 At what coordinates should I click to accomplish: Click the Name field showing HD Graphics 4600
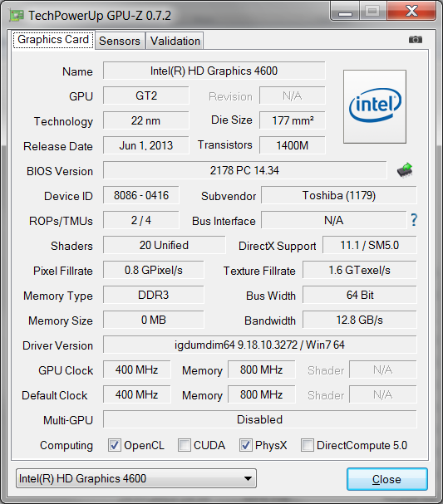tap(214, 71)
